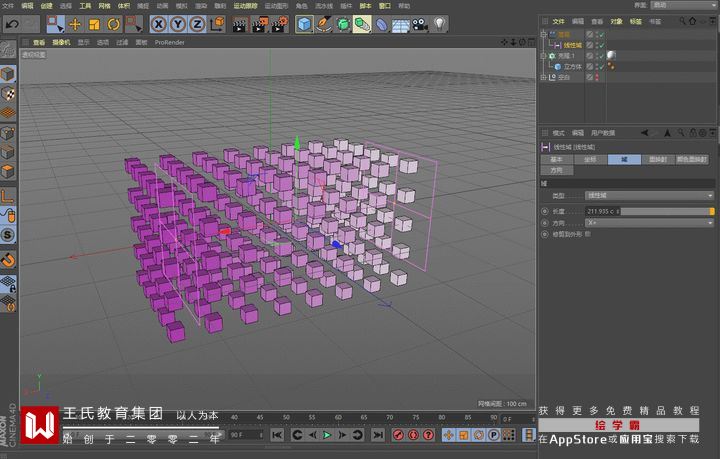Open the viewport Cameras menu (摄像机)

coord(61,42)
